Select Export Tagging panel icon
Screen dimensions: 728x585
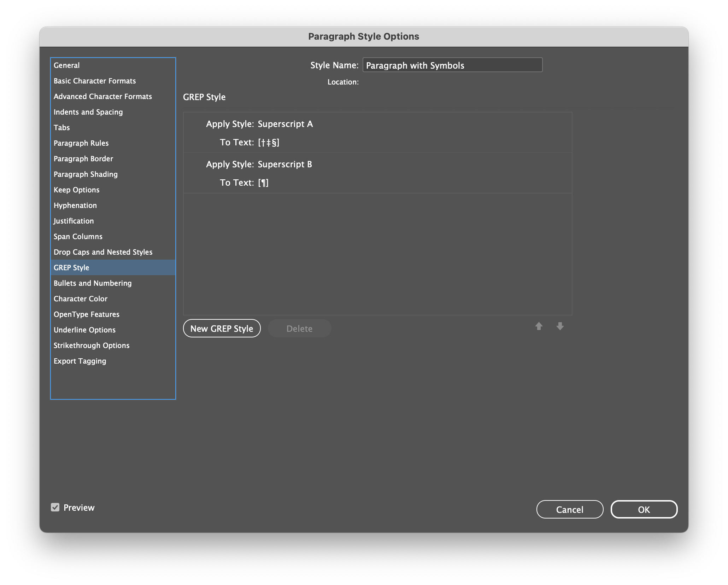pos(80,360)
